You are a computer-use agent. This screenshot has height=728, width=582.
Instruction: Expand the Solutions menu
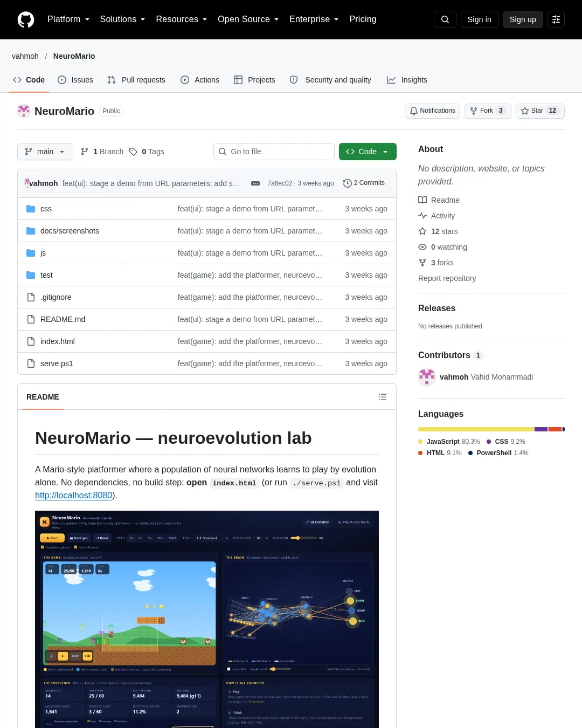pyautogui.click(x=122, y=19)
